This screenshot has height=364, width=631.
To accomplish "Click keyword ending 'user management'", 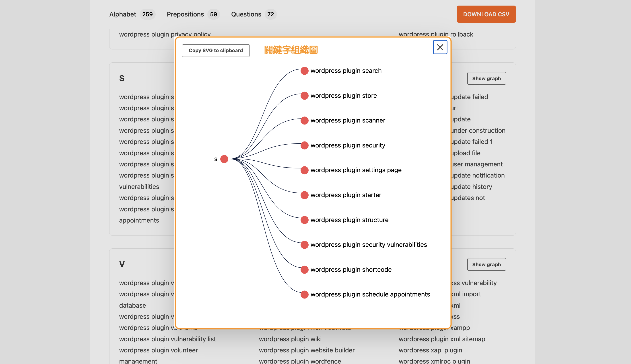I will click(x=477, y=164).
